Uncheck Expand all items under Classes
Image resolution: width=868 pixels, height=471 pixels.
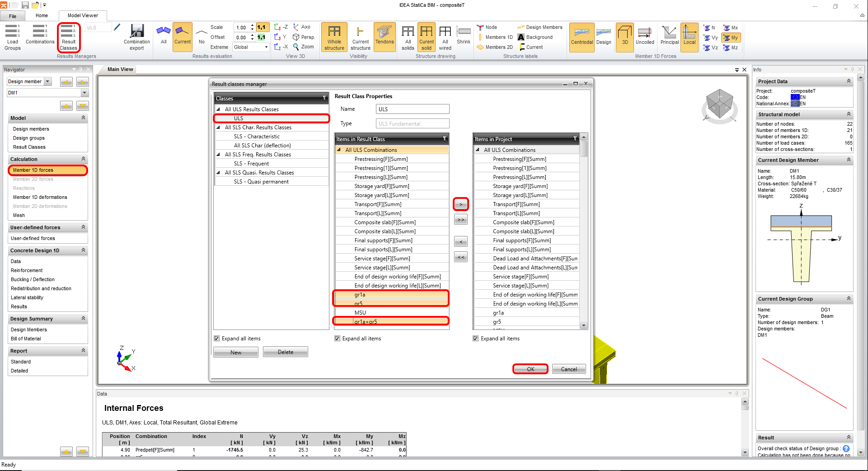tap(217, 339)
